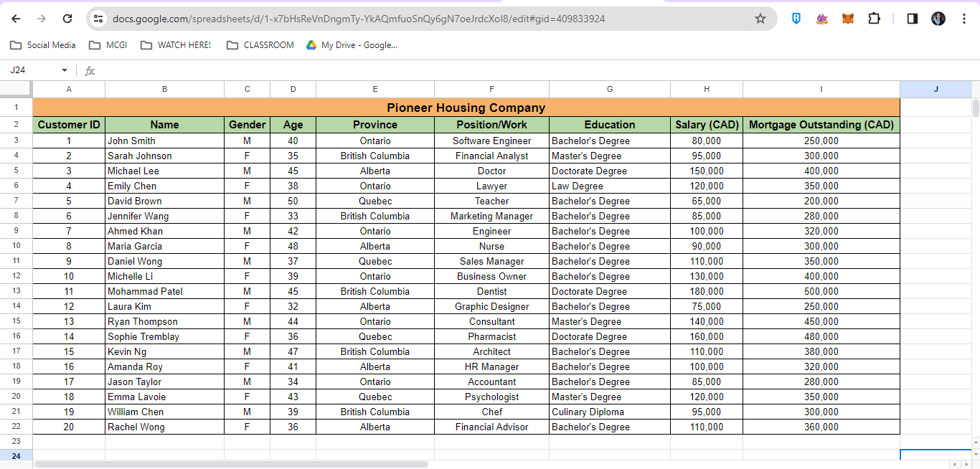This screenshot has width=980, height=469.
Task: Select row 12 header
Action: tap(16, 276)
